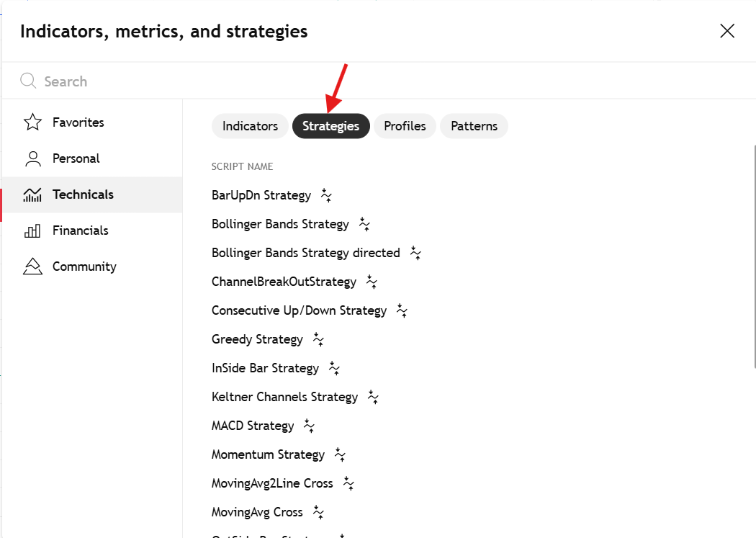Click strategy icon beside Greedy Strategy

click(x=318, y=339)
